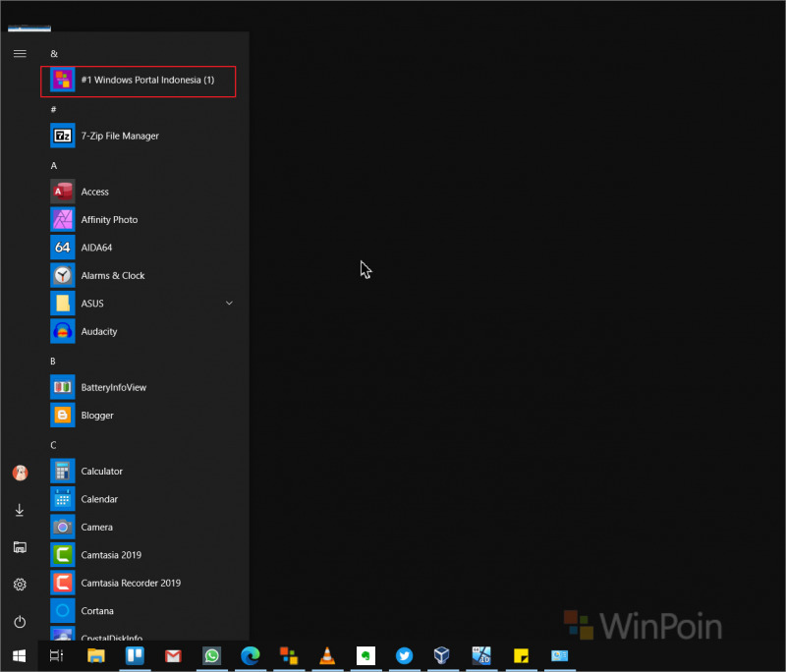
Task: Open VirtualBox from the taskbar
Action: pyautogui.click(x=442, y=655)
